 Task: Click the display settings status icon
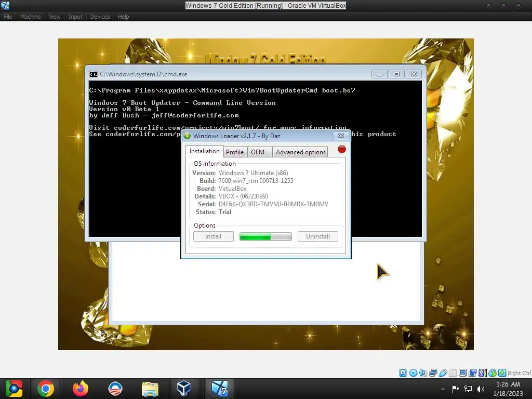[462, 373]
